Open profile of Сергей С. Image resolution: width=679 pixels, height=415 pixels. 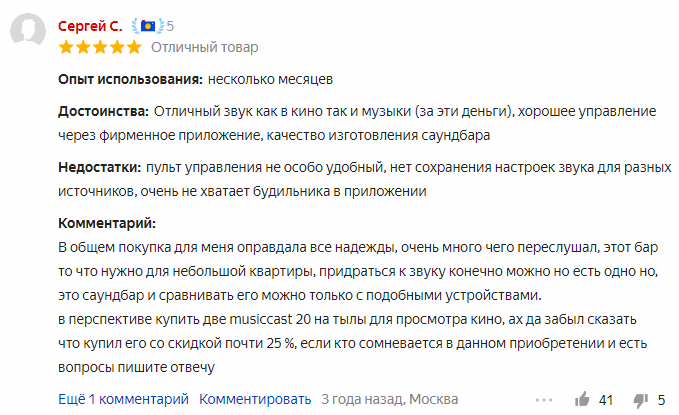coord(90,26)
